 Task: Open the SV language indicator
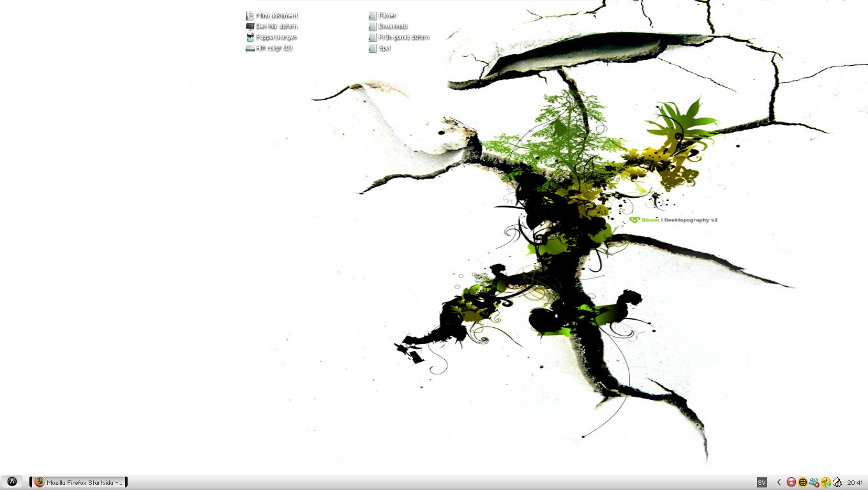click(761, 482)
